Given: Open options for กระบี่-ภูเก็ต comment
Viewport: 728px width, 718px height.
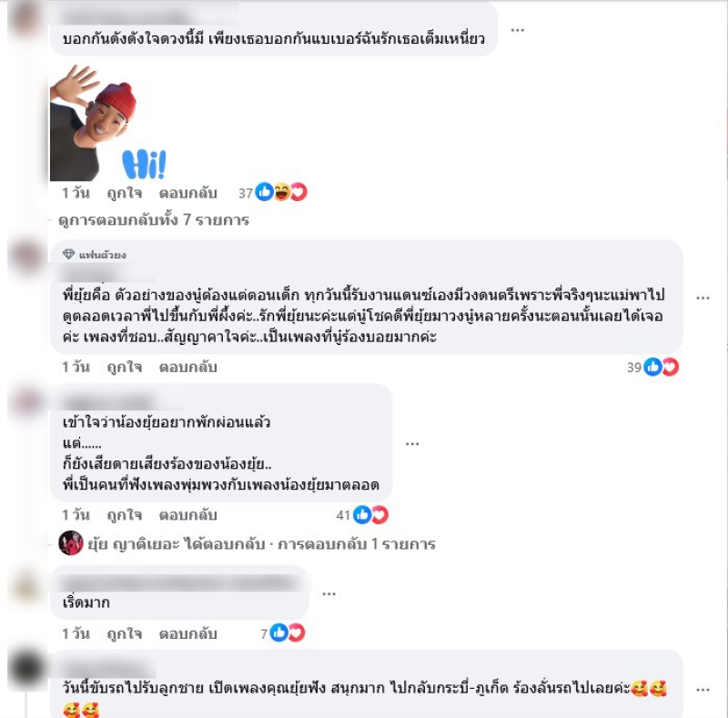Looking at the screenshot, I should point(703,690).
